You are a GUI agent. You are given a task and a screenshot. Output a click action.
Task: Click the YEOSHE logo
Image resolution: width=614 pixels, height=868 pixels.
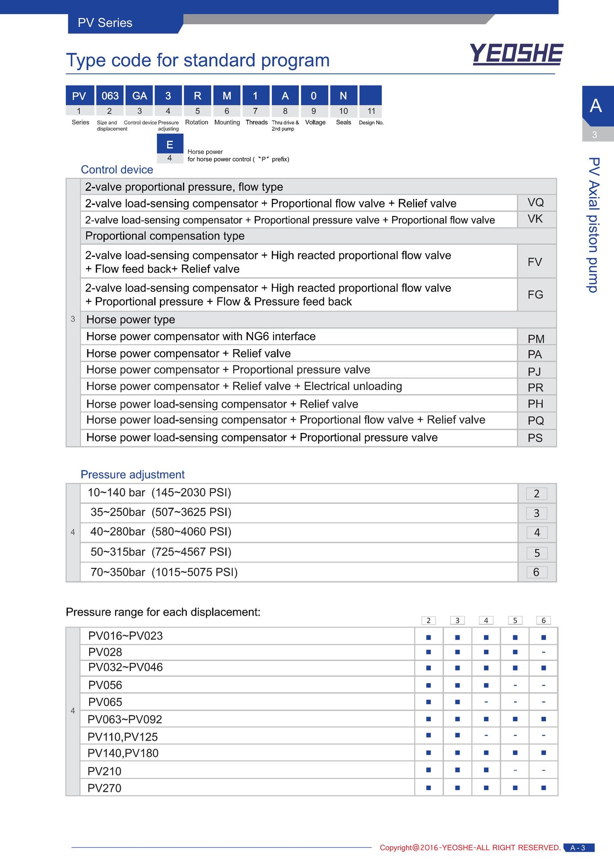[x=516, y=54]
